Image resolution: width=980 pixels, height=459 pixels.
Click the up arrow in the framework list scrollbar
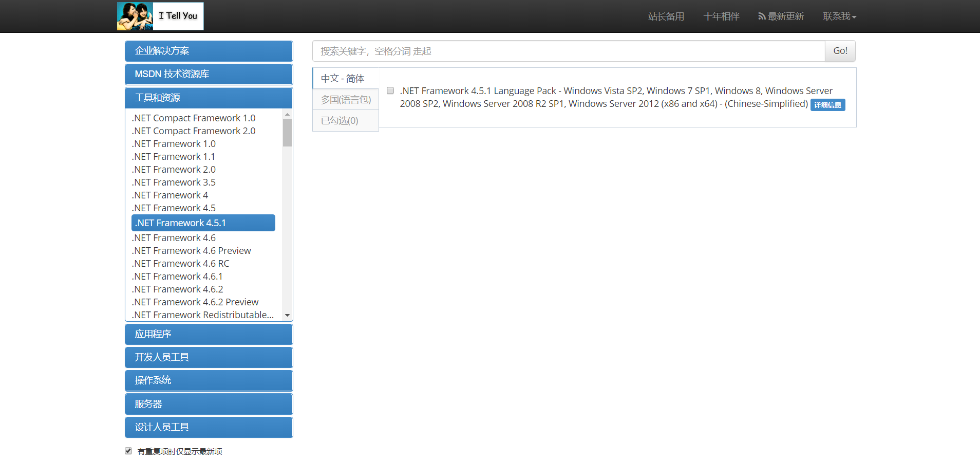click(x=287, y=114)
